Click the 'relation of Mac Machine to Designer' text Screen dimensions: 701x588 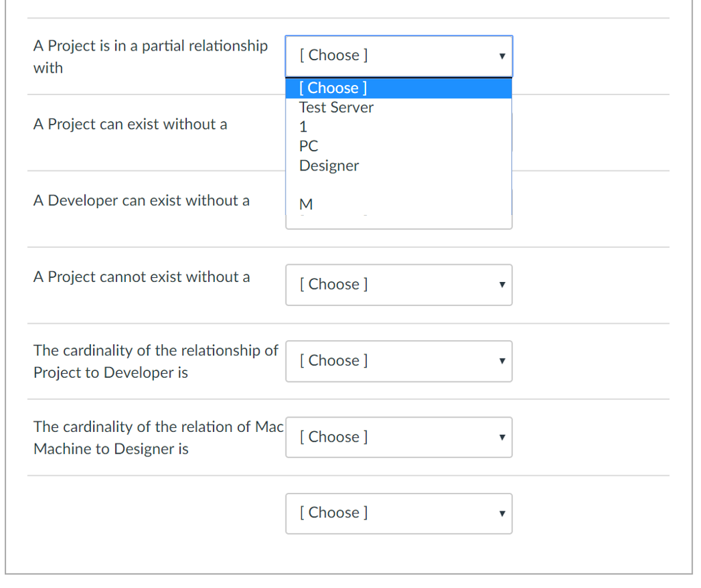(x=159, y=438)
